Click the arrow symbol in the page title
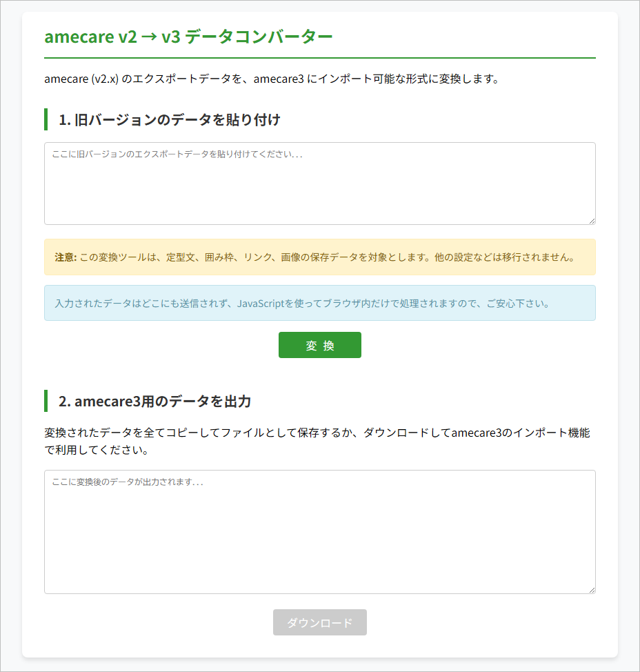This screenshot has height=672, width=640. [149, 37]
